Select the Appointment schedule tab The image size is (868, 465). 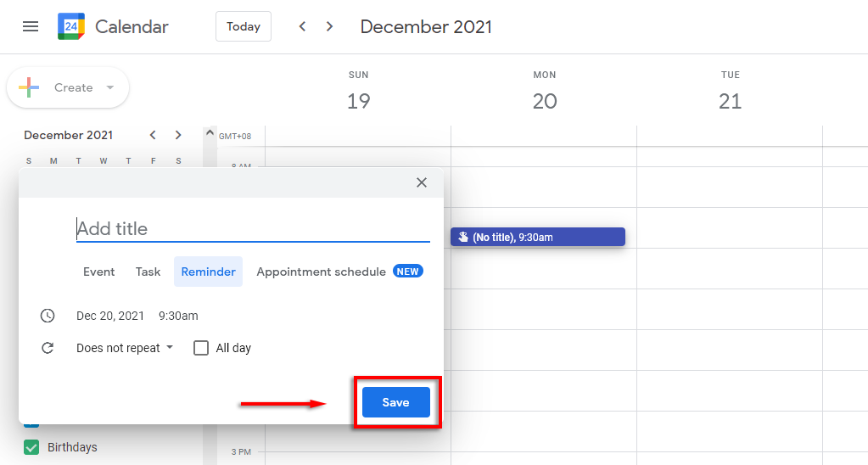click(x=322, y=272)
